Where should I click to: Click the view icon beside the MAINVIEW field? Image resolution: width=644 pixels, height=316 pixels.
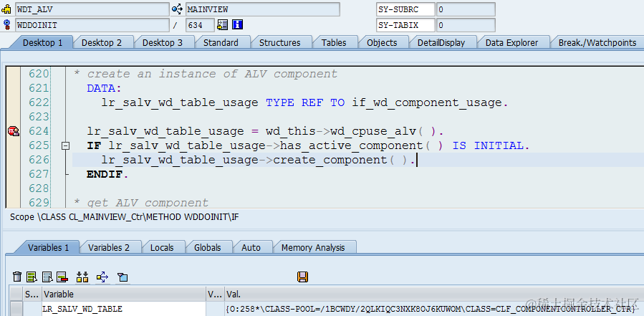177,9
